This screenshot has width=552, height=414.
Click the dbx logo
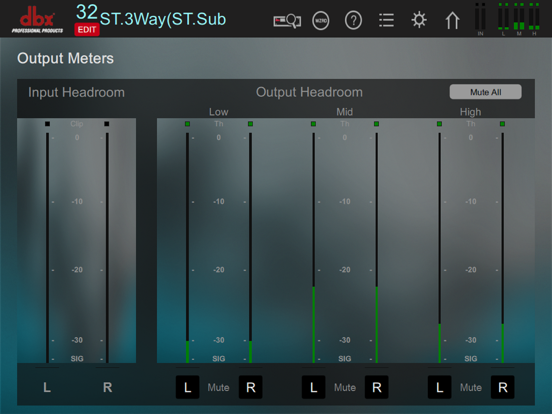[x=37, y=20]
